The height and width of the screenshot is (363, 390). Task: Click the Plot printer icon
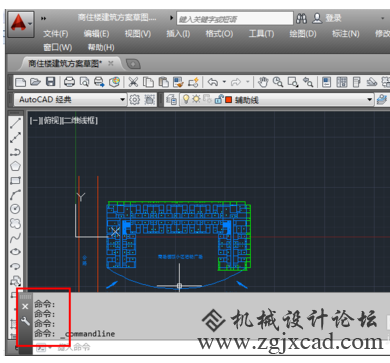pos(69,82)
